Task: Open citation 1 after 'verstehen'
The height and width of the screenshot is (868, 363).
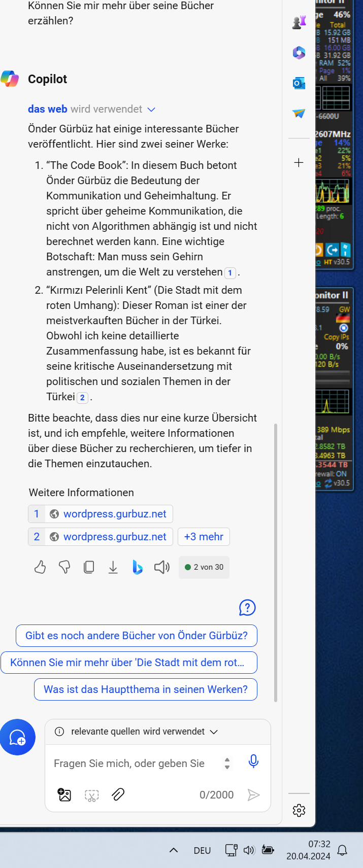Action: (230, 273)
